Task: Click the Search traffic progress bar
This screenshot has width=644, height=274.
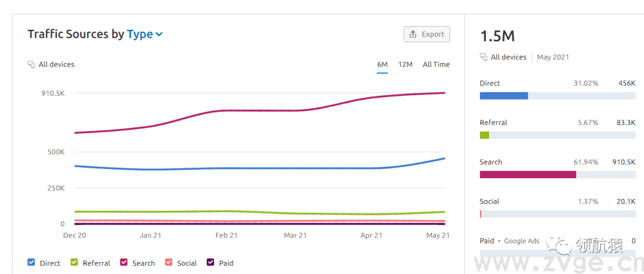Action: [528, 175]
